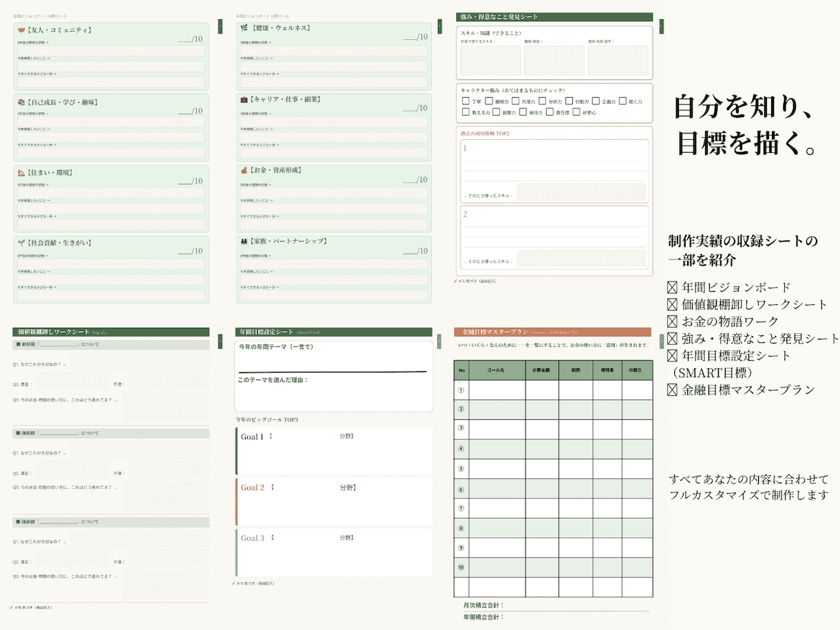Click the 自分を知り、目標を描く。 headline
The height and width of the screenshot is (630, 840).
(745, 125)
